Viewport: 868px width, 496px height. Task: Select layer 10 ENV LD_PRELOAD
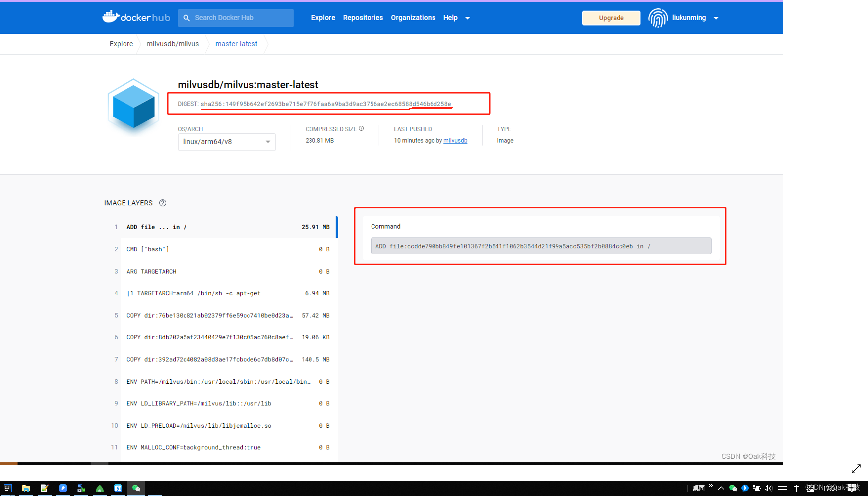[221, 426]
